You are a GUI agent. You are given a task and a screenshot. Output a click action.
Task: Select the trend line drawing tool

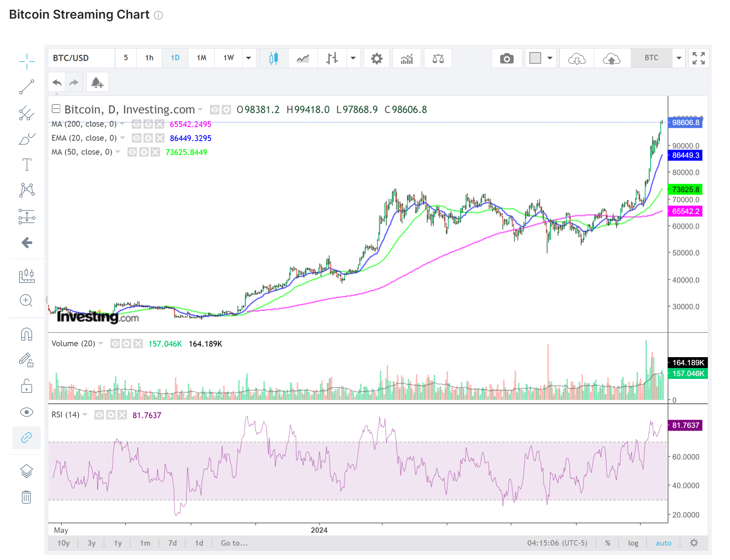pyautogui.click(x=26, y=87)
